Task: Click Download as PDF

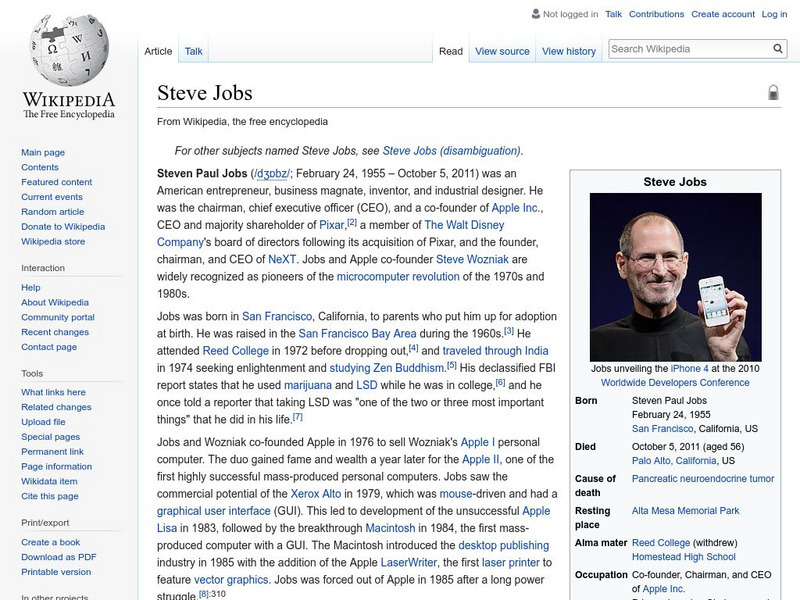Action: pyautogui.click(x=59, y=557)
